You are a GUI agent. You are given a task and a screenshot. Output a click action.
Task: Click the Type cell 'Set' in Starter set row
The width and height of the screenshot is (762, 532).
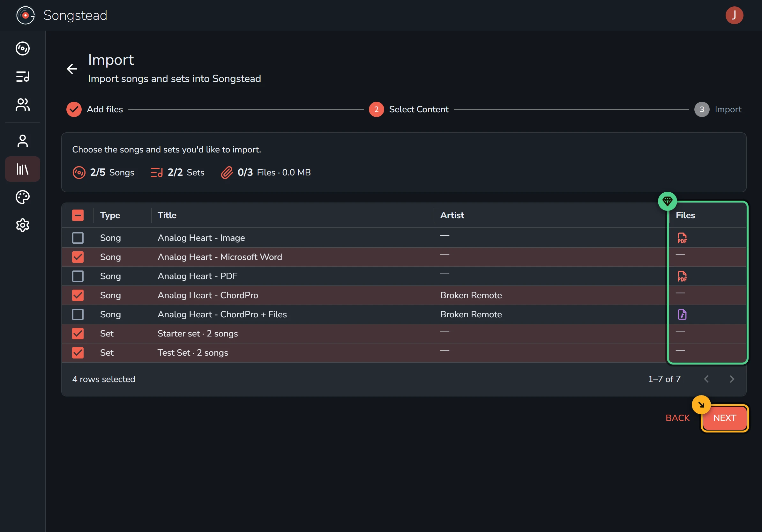(x=107, y=334)
